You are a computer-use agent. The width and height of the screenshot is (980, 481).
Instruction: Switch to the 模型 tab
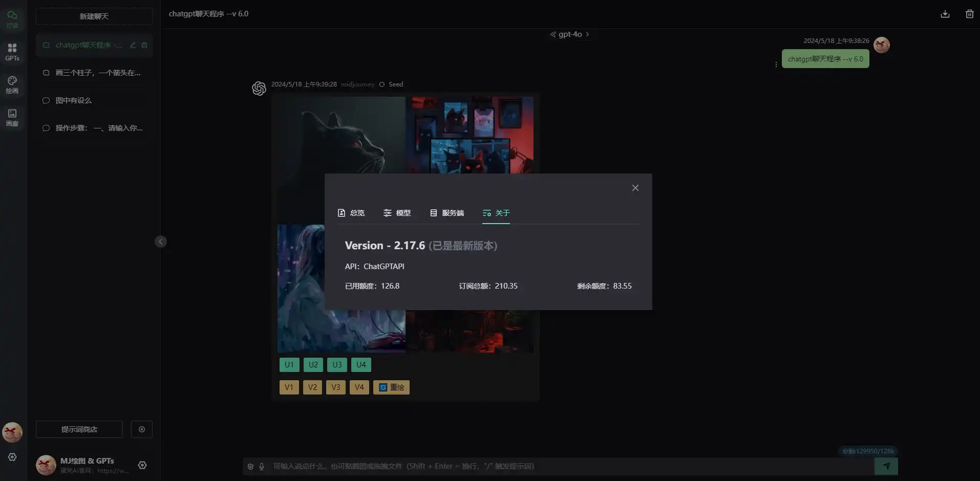click(397, 213)
